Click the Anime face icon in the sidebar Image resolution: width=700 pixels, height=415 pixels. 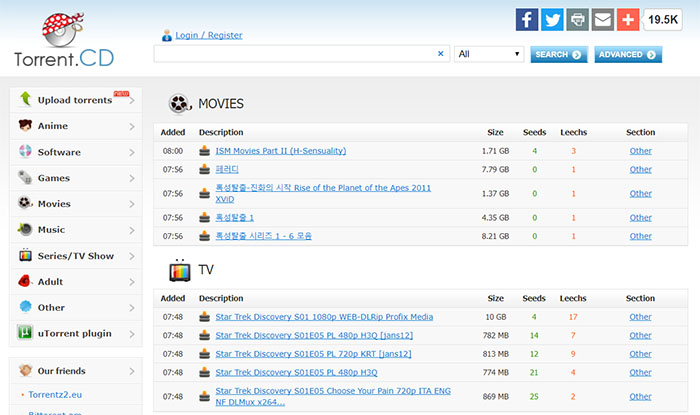click(25, 125)
